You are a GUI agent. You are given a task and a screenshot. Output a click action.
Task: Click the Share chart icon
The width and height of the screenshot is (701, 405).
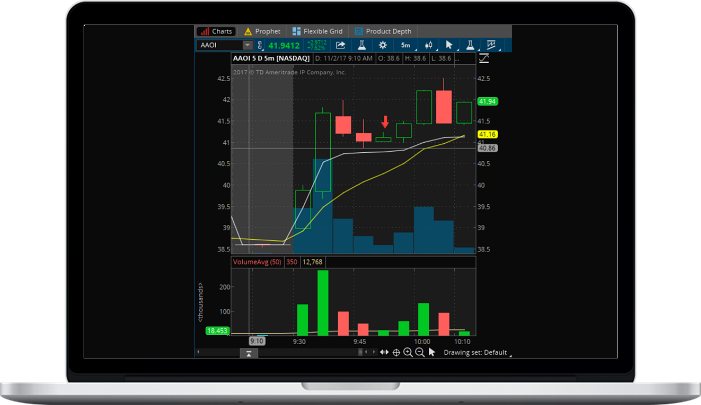[341, 45]
